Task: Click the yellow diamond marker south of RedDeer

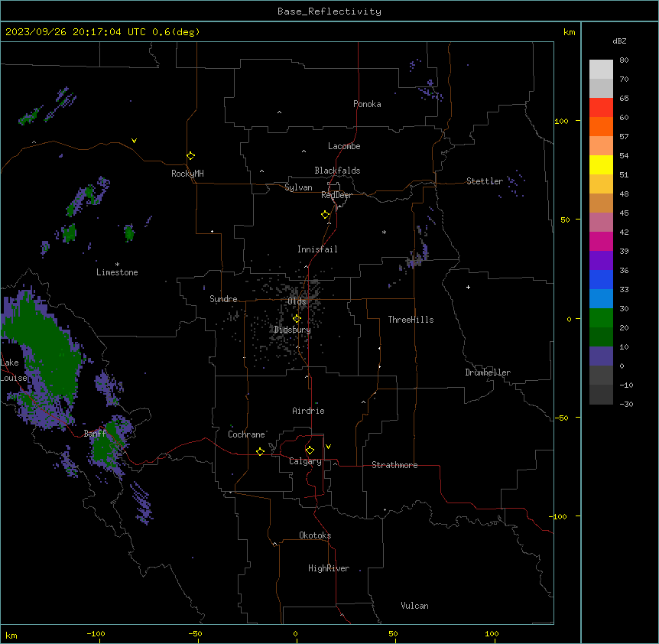Action: (x=326, y=215)
